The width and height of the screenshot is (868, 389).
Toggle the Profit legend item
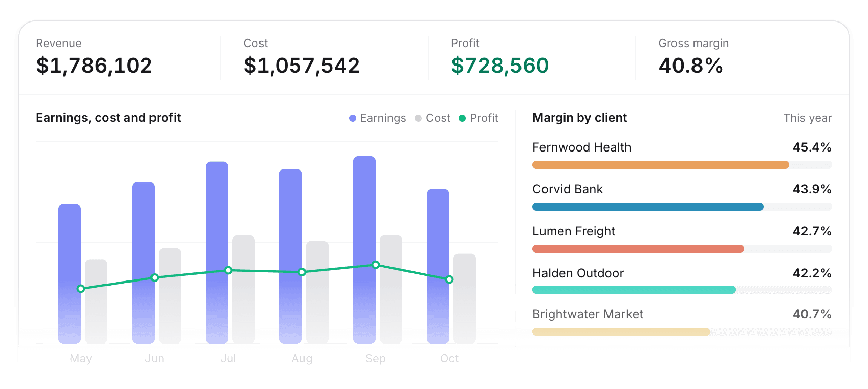[x=479, y=118]
